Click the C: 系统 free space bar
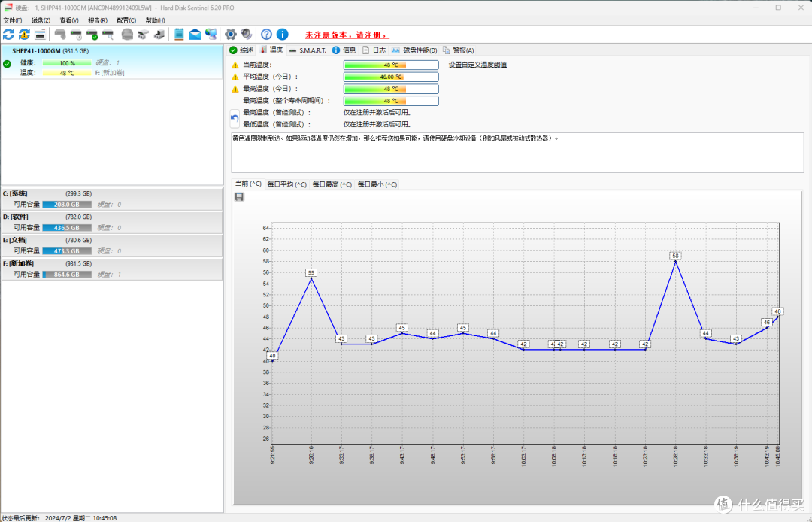 pyautogui.click(x=67, y=205)
